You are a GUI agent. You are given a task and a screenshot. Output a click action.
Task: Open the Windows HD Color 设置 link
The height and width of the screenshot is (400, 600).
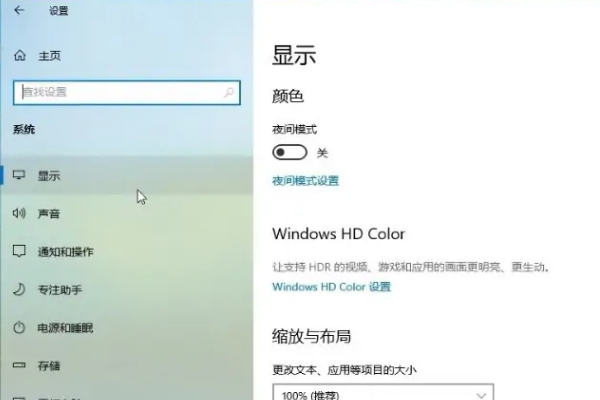331,287
